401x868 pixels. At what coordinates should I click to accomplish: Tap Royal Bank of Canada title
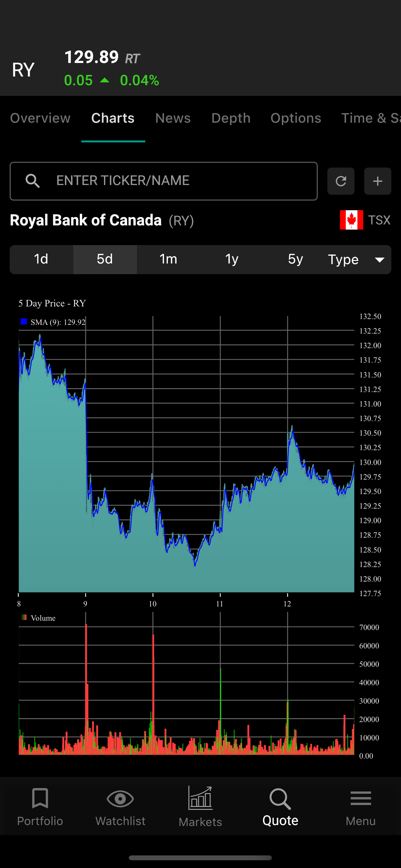86,220
